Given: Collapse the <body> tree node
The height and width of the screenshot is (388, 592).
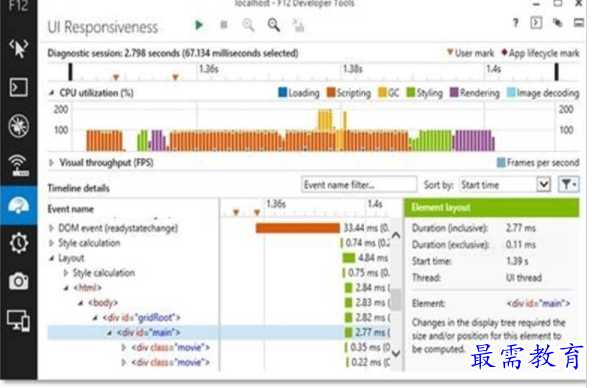Looking at the screenshot, I should point(80,303).
